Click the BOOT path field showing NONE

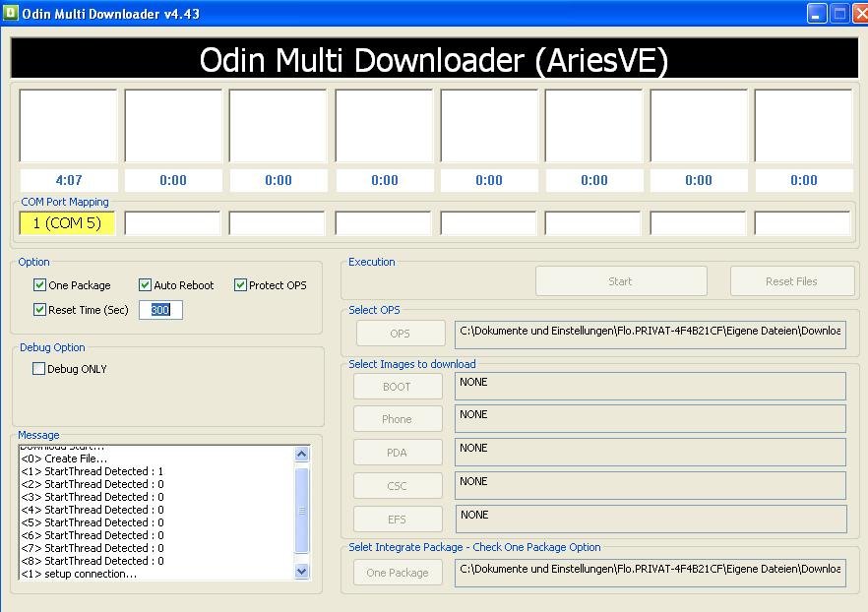[x=651, y=387]
